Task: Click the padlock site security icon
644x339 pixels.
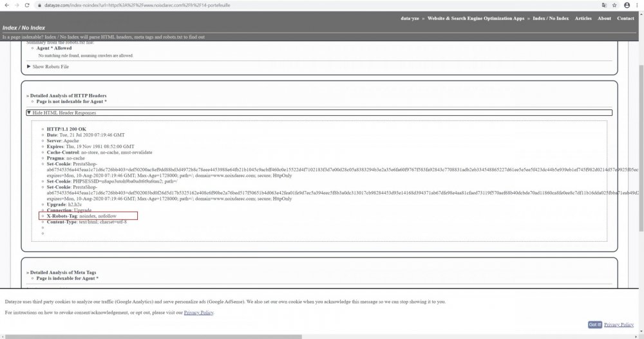Action: point(39,5)
